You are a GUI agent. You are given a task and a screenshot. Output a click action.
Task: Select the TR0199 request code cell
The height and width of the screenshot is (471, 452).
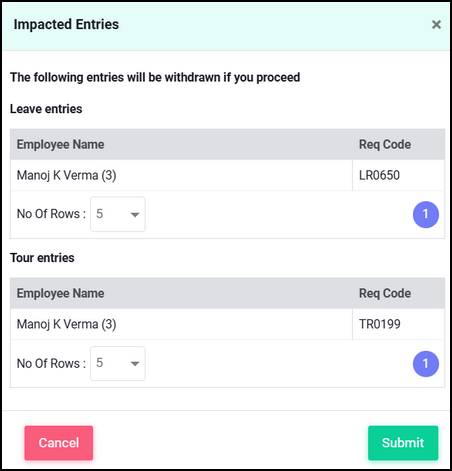point(398,324)
